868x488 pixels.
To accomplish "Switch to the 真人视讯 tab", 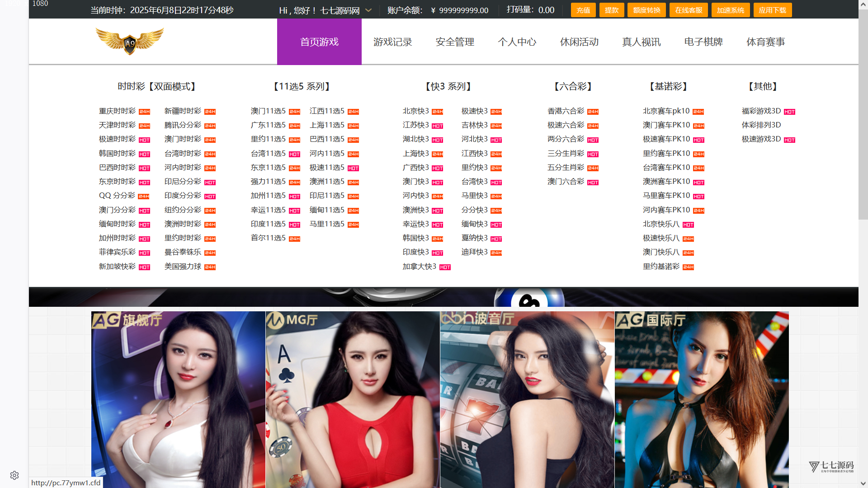I will click(x=641, y=42).
